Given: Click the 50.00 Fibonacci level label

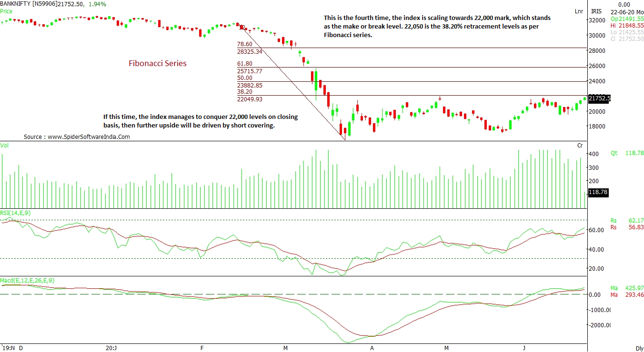Looking at the screenshot, I should (245, 78).
